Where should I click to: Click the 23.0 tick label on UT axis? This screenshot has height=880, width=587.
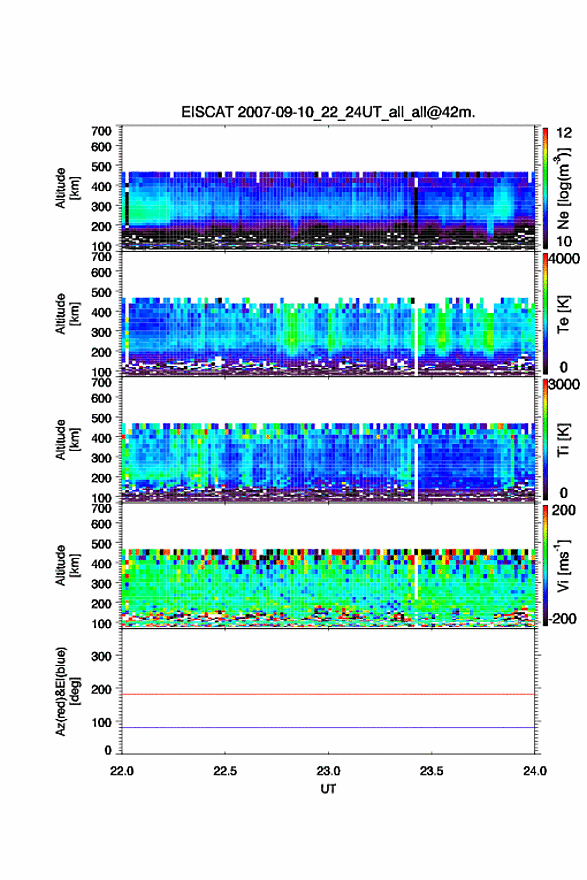(x=328, y=771)
